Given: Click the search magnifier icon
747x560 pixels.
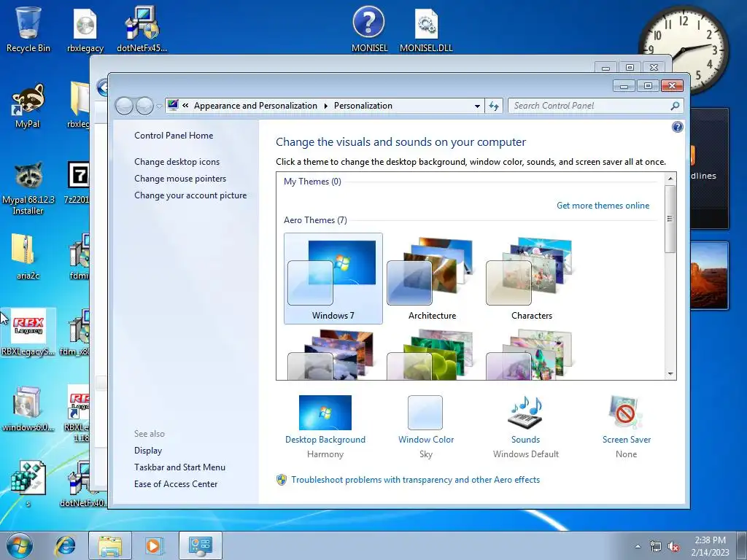Looking at the screenshot, I should [675, 106].
